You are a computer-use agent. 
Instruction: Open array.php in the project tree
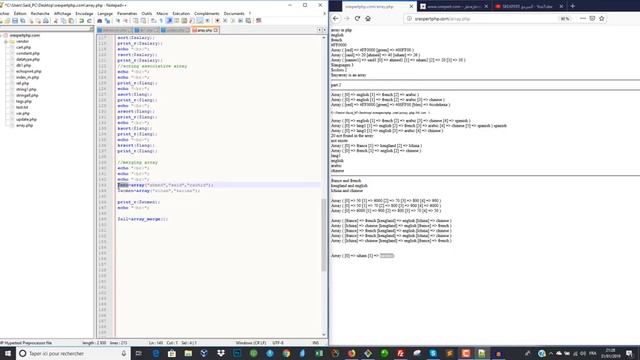(24, 125)
